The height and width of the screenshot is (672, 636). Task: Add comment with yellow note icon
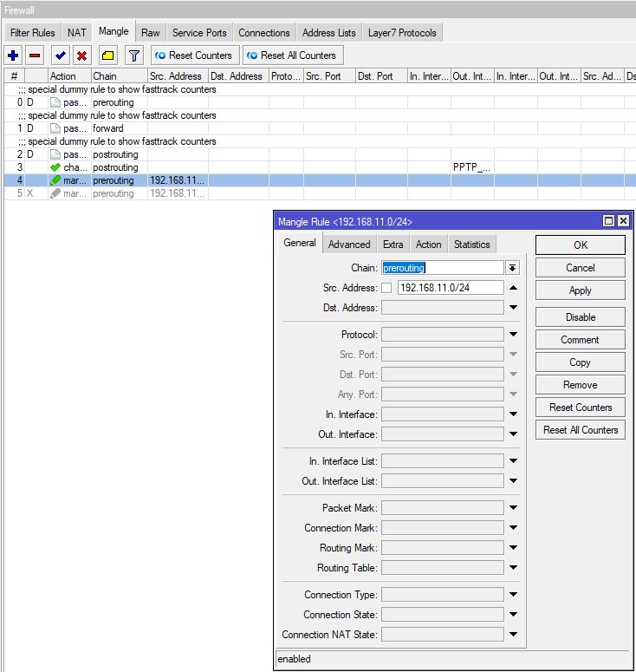point(107,55)
